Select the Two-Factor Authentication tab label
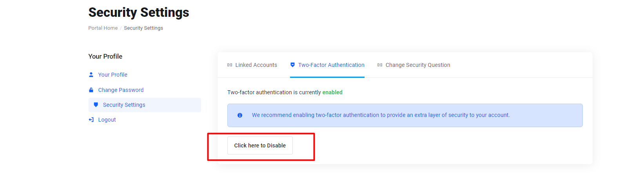This screenshot has height=192, width=644. 331,65
